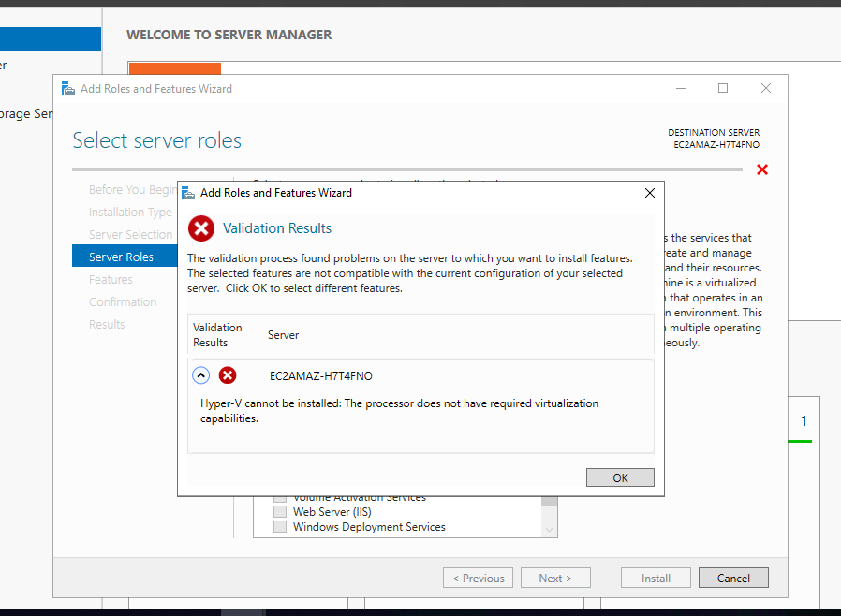The width and height of the screenshot is (841, 616).
Task: Click the Hyper-V cannot be installed message
Action: pyautogui.click(x=400, y=411)
